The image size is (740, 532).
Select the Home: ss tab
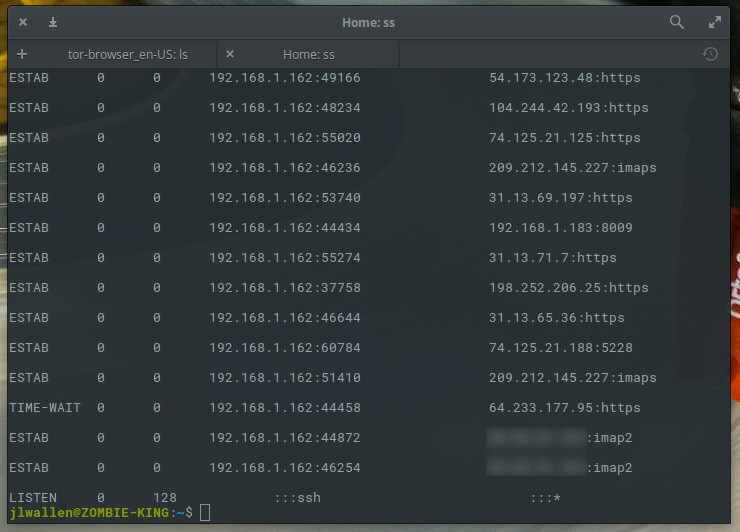[308, 54]
